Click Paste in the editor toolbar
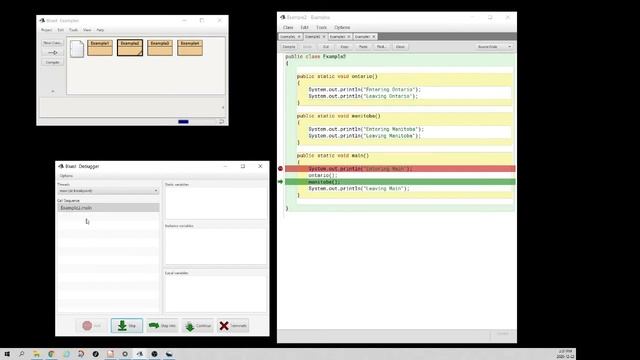Screen dimensions: 640x360 click(x=363, y=47)
